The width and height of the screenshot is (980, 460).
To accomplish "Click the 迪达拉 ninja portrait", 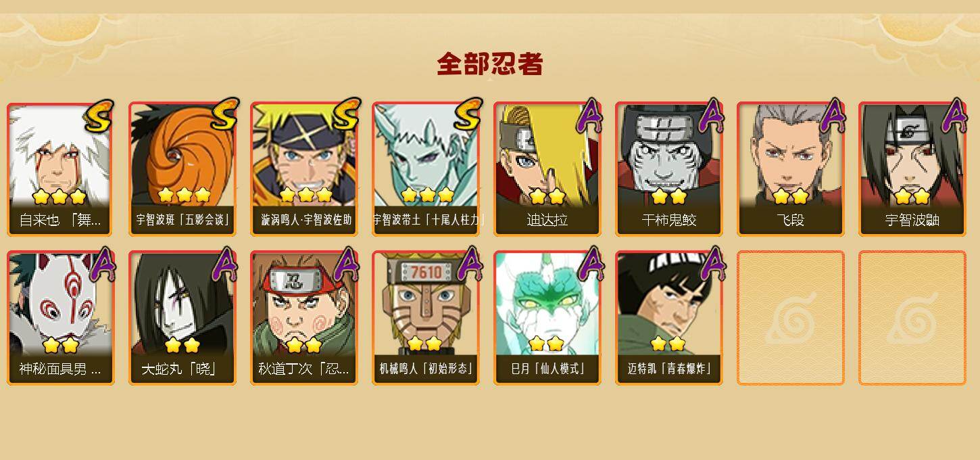I will [547, 169].
